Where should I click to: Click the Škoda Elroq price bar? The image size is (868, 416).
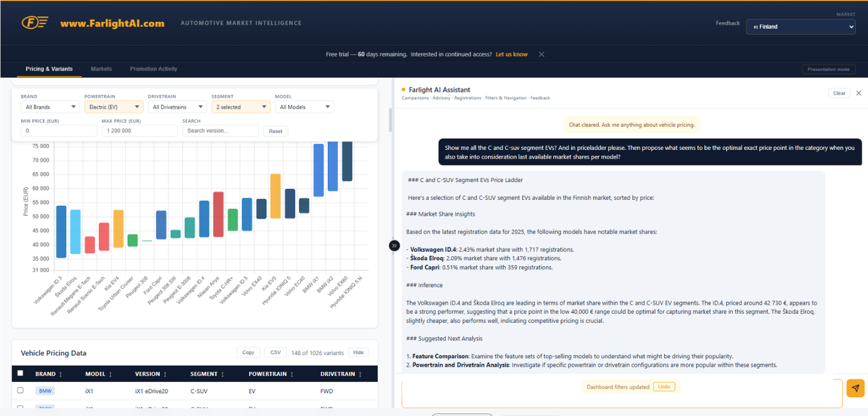pos(75,232)
